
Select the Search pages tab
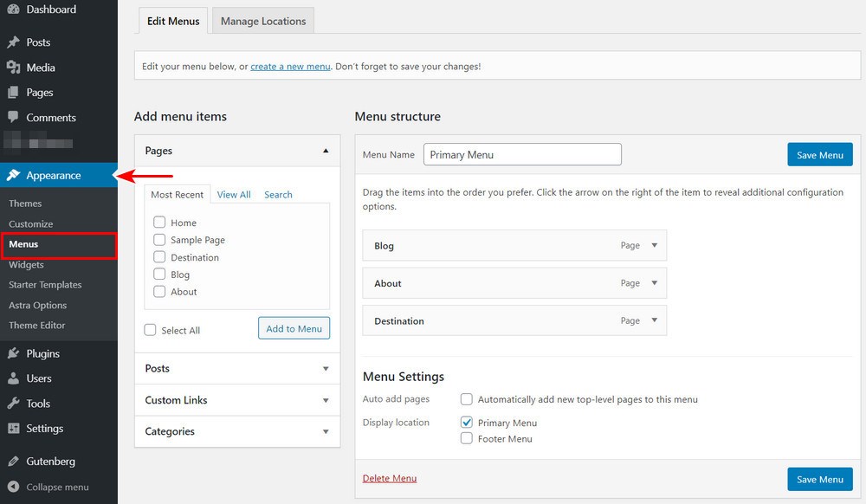click(278, 194)
